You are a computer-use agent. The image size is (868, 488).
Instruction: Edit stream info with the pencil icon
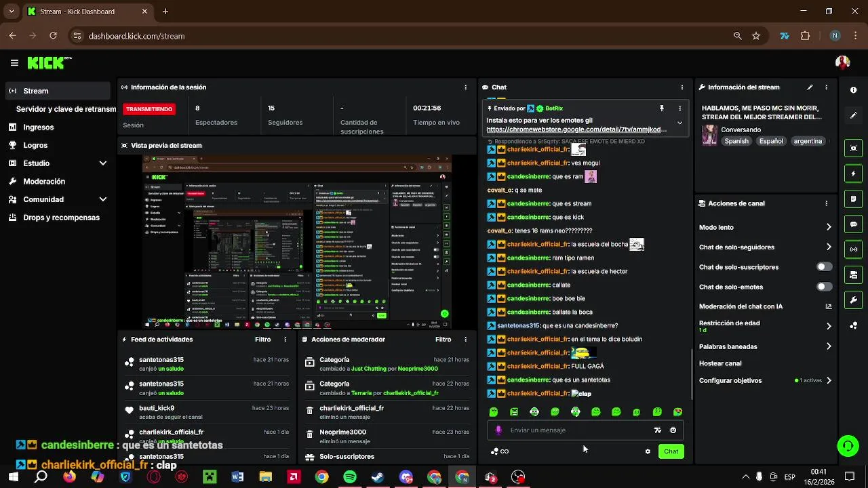point(810,87)
